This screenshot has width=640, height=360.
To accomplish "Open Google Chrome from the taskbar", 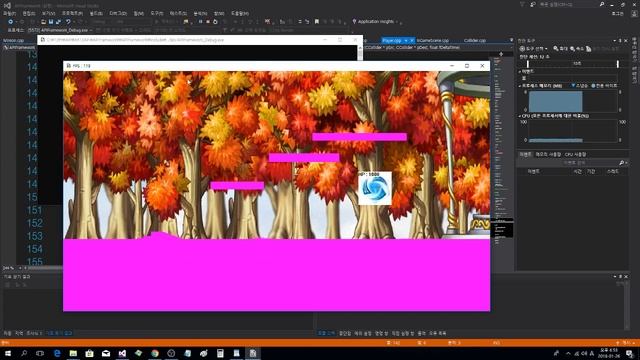I will (155, 353).
